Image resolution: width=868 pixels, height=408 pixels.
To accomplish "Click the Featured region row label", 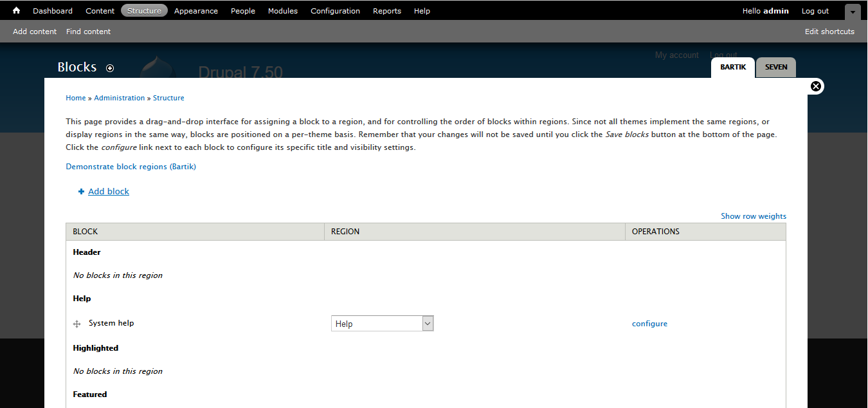I will [90, 394].
